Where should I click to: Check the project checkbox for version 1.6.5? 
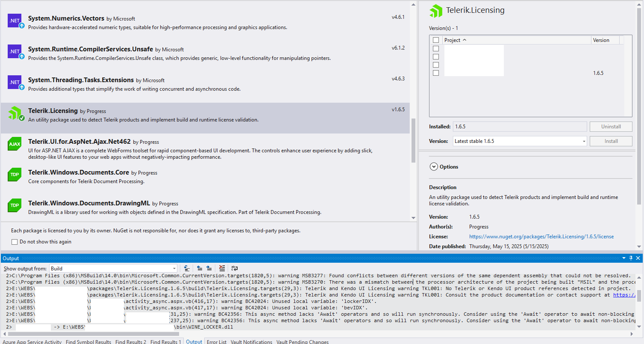click(436, 73)
